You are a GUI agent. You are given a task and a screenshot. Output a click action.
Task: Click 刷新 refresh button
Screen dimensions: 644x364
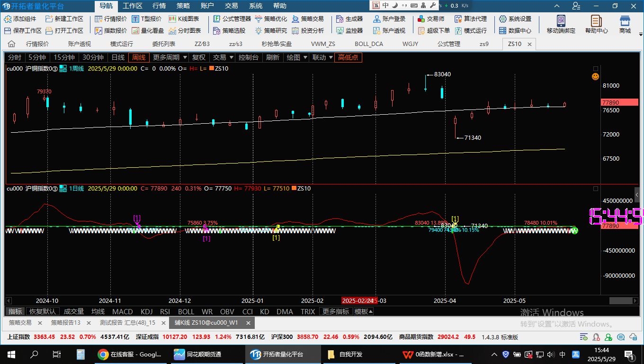pos(273,57)
